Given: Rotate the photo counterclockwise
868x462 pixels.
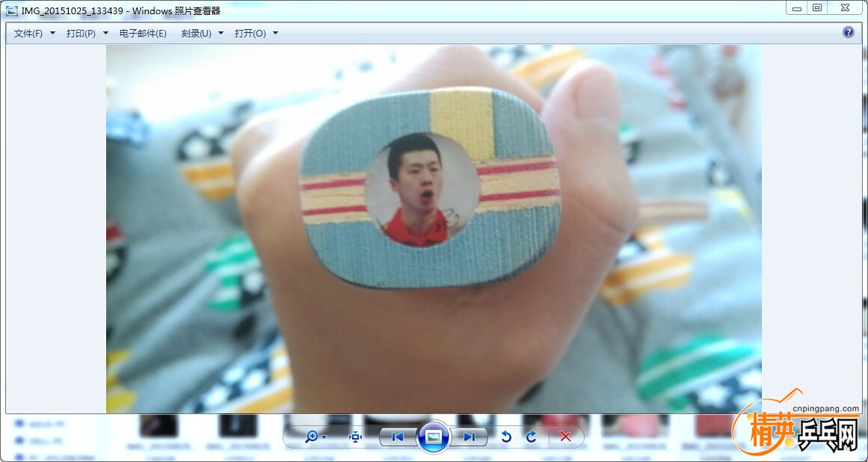Looking at the screenshot, I should click(506, 437).
